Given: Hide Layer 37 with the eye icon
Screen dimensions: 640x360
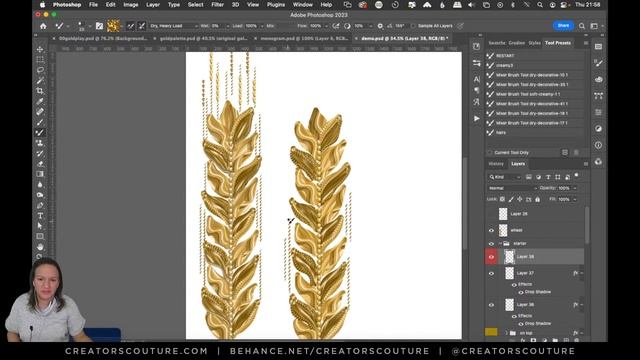Looking at the screenshot, I should point(491,273).
